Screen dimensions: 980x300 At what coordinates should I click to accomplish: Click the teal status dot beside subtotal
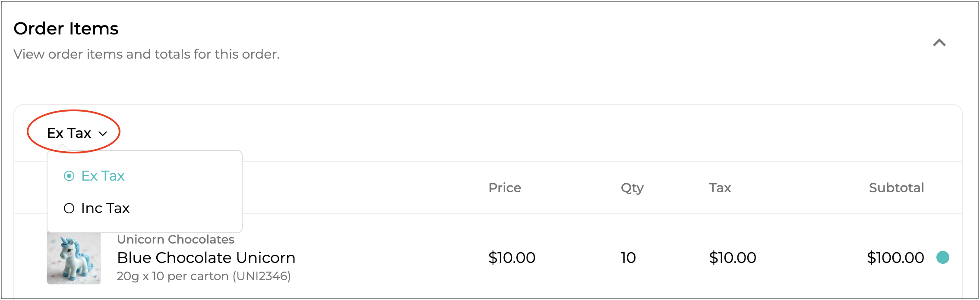tap(943, 257)
